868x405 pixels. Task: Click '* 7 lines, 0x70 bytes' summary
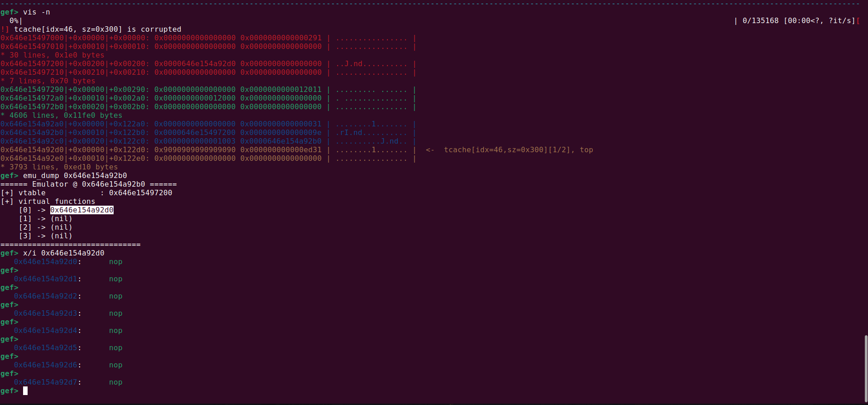48,81
